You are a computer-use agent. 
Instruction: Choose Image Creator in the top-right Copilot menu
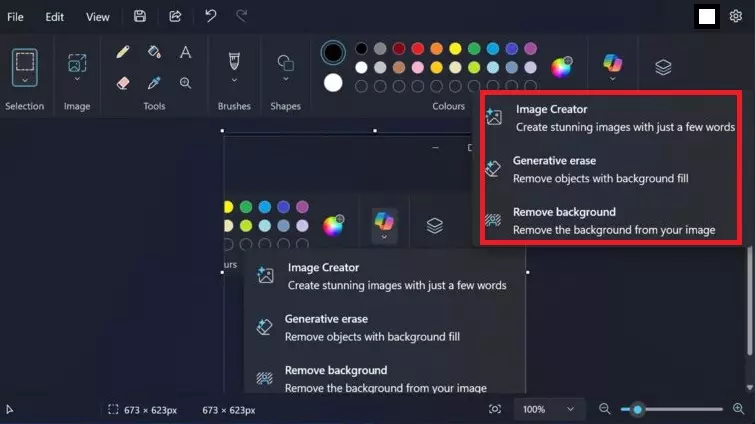tap(611, 118)
